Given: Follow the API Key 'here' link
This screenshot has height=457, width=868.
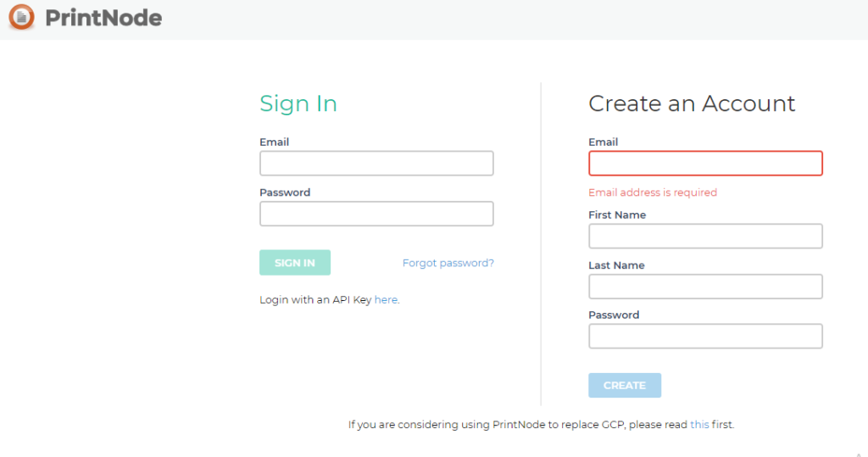Looking at the screenshot, I should point(386,300).
